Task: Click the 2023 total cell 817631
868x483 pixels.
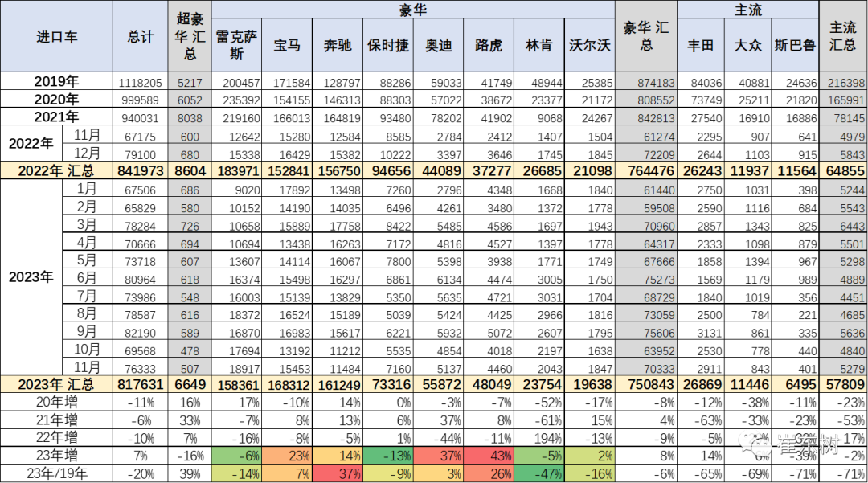Action: pos(140,385)
